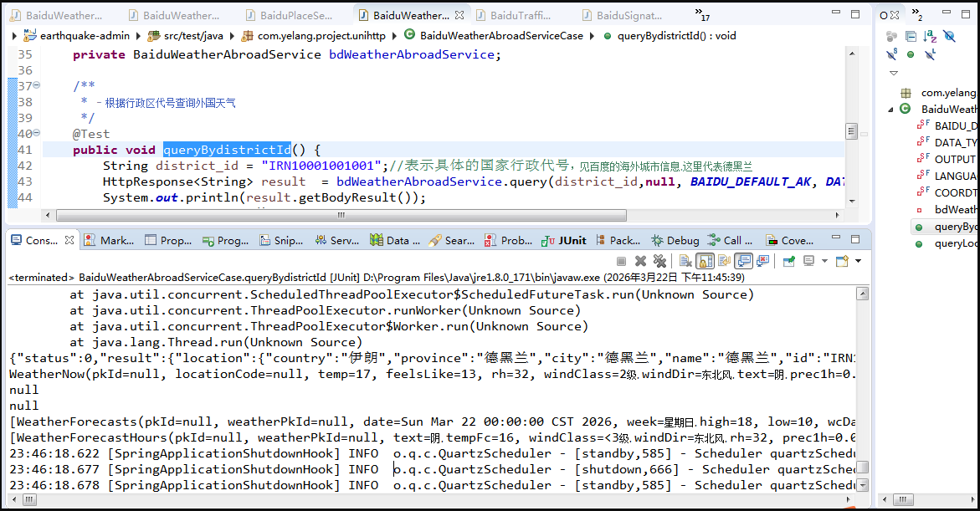Click the Display Selected Console icon

click(809, 260)
